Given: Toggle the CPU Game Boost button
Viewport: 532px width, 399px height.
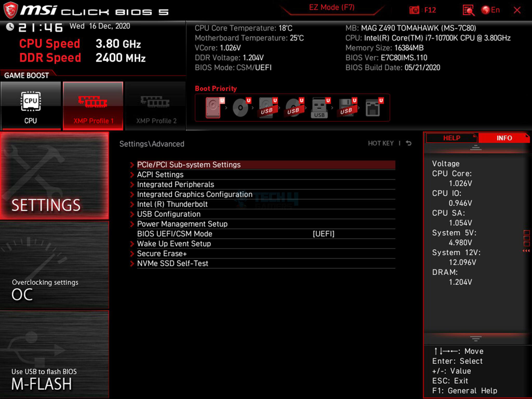Looking at the screenshot, I should (31, 106).
